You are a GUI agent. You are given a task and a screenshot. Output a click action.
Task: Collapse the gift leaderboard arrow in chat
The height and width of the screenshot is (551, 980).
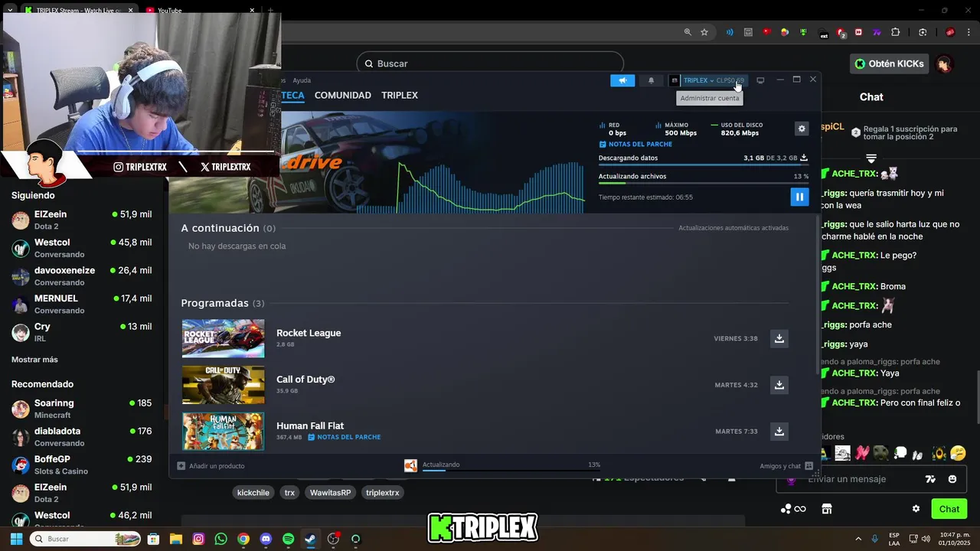(871, 158)
